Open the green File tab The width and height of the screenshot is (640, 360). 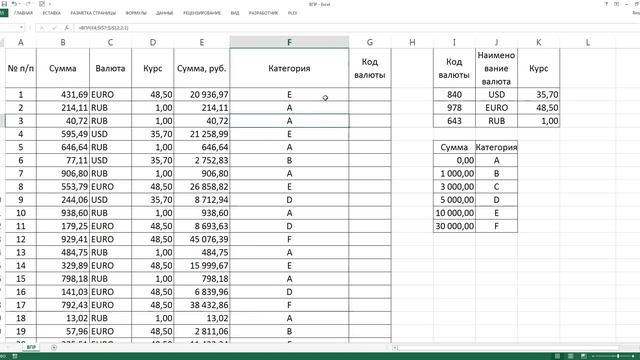coord(4,13)
